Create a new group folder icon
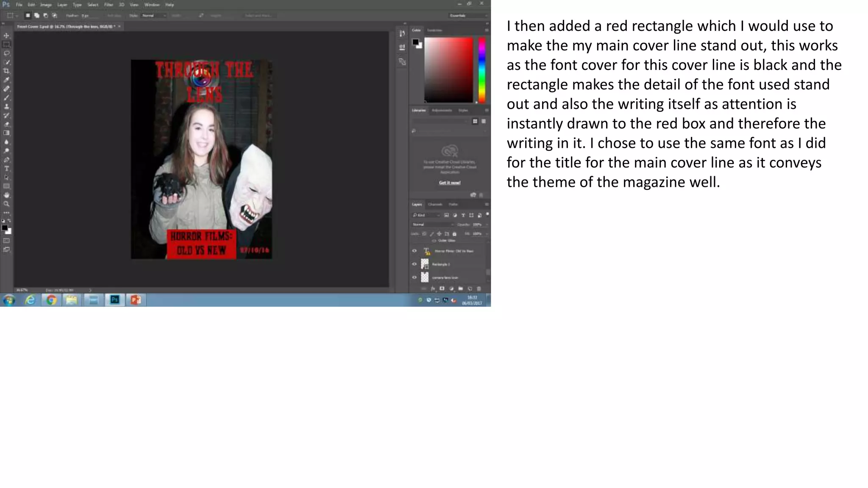The image size is (868, 488). [x=461, y=288]
